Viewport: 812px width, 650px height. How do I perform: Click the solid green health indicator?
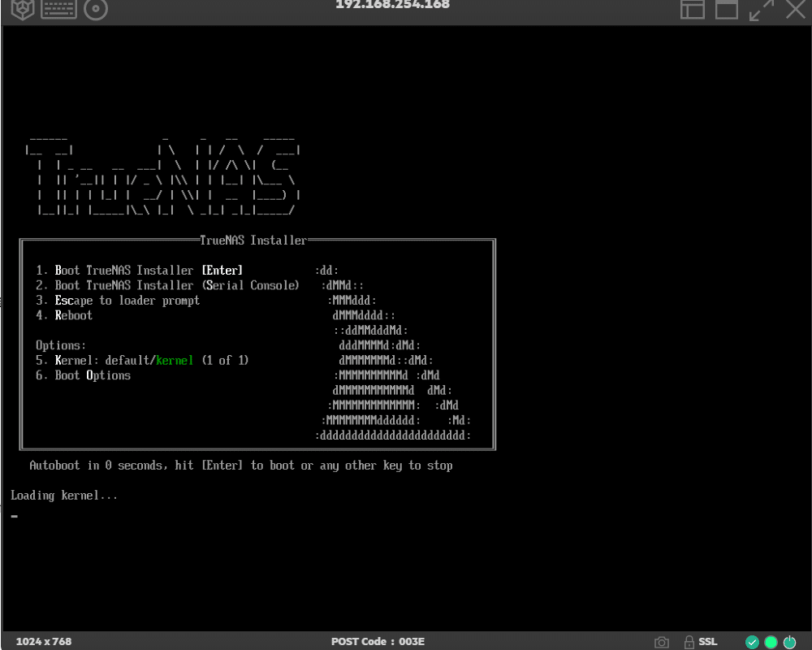tap(771, 642)
